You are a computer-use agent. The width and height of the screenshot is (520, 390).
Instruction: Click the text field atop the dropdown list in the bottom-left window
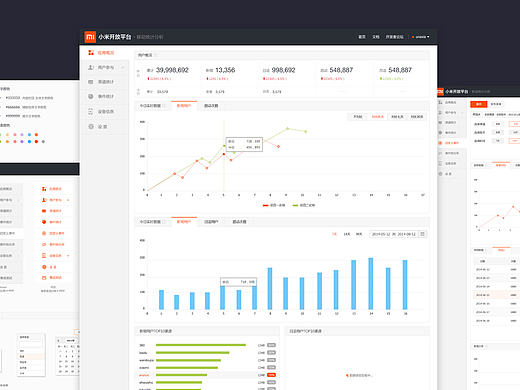coord(31,344)
